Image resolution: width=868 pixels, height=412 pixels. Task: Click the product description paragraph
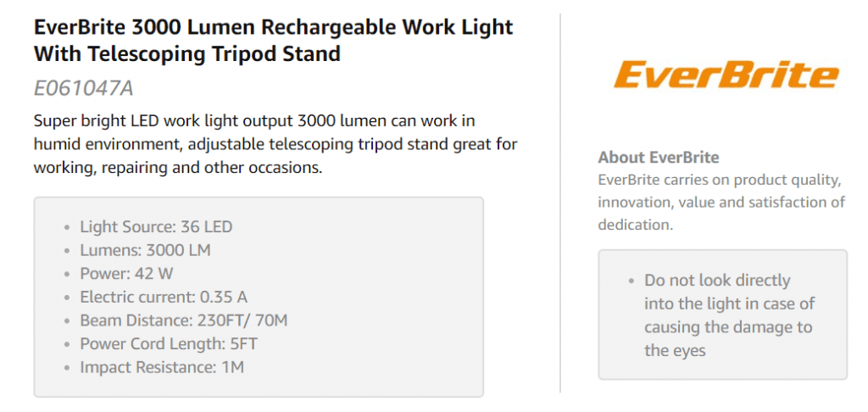tap(275, 144)
